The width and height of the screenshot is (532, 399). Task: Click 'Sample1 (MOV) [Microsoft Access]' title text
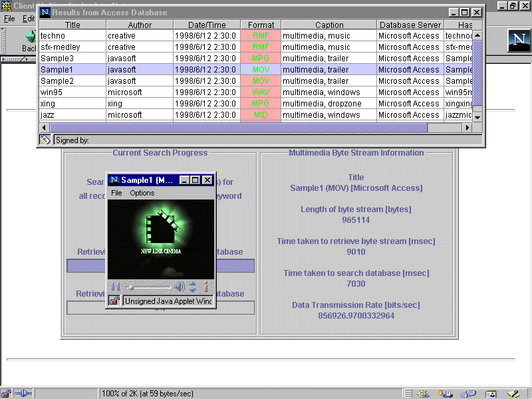(x=356, y=188)
